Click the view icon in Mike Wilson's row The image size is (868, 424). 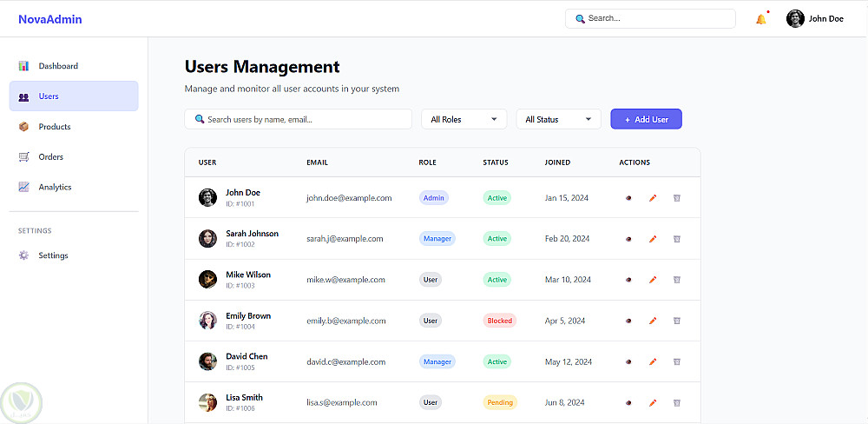tap(628, 280)
